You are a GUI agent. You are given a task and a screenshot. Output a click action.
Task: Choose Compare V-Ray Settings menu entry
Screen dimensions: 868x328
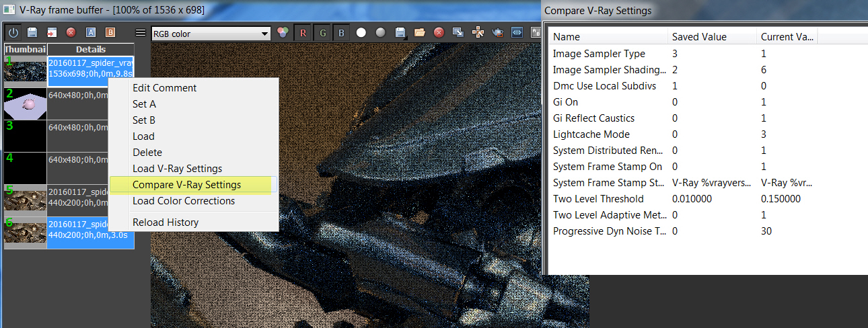click(x=194, y=185)
